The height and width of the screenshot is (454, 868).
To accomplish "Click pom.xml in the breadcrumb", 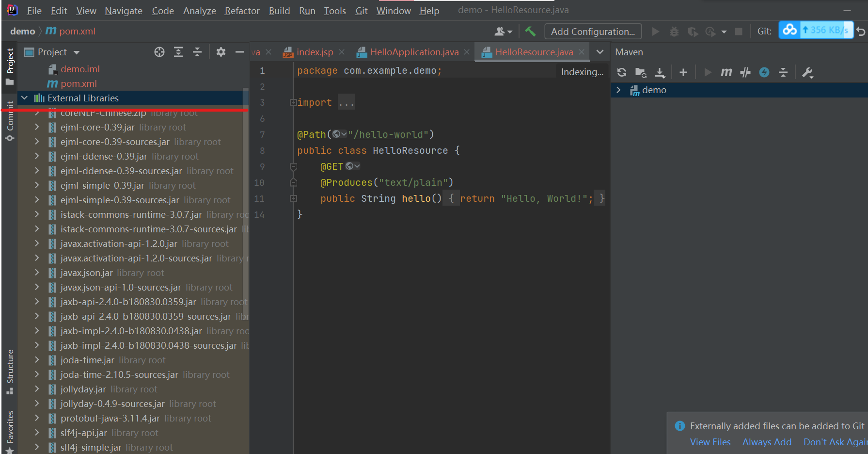I will click(x=77, y=31).
